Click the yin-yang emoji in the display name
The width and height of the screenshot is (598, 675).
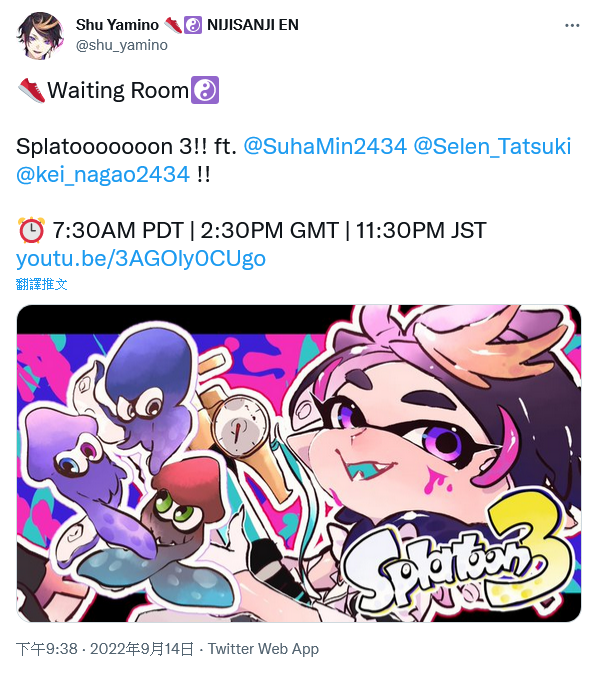pyautogui.click(x=193, y=25)
